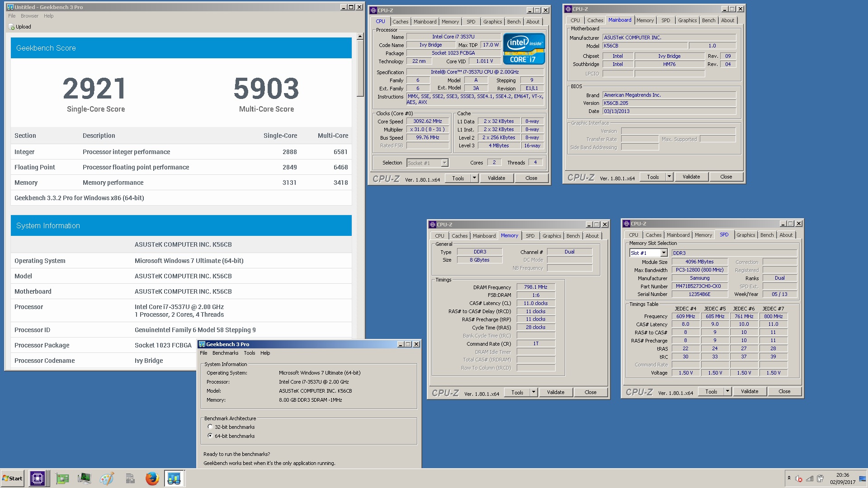Click the Single-Core Score 2921
Screen dimensions: 868x488
[x=94, y=89]
